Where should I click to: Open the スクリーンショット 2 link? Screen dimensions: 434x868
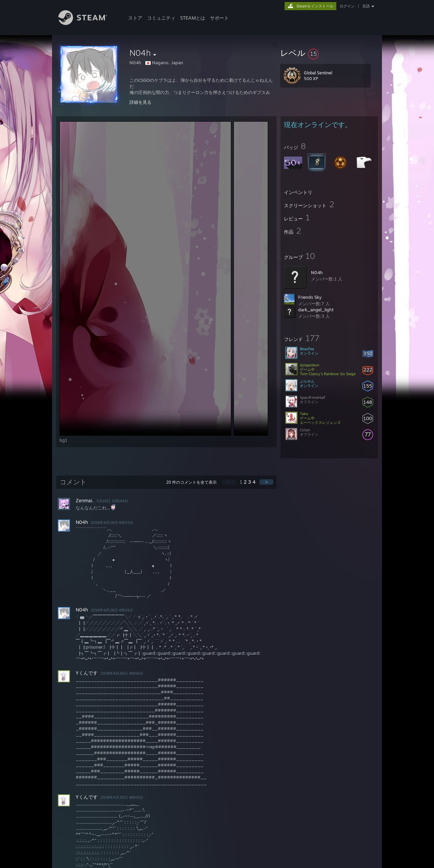pos(309,205)
